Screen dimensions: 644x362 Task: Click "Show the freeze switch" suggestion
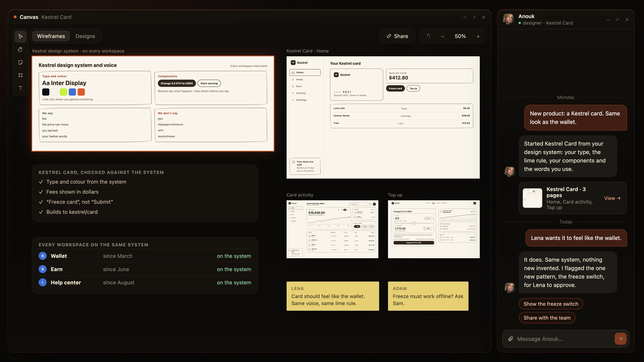pos(551,304)
